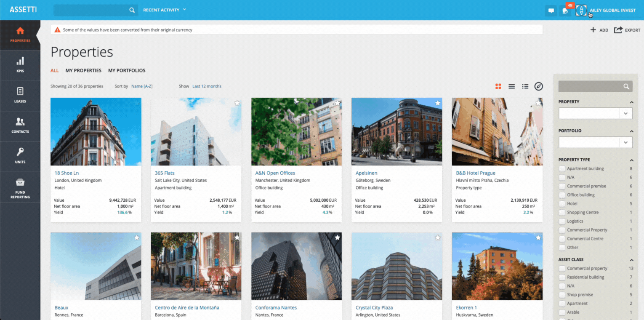644x320 pixels.
Task: Favorite the Conforama Nantes star
Action: pyautogui.click(x=337, y=237)
